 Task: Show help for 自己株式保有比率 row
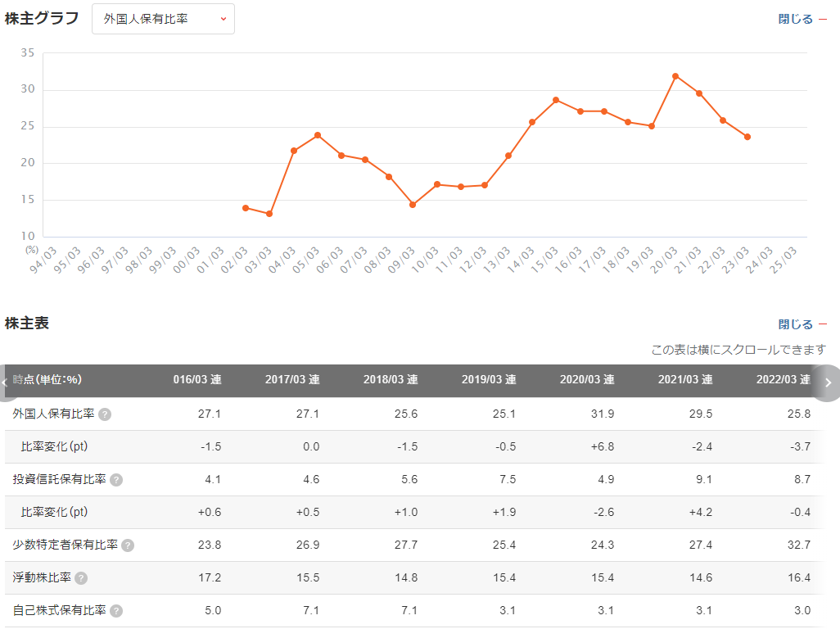[x=116, y=611]
